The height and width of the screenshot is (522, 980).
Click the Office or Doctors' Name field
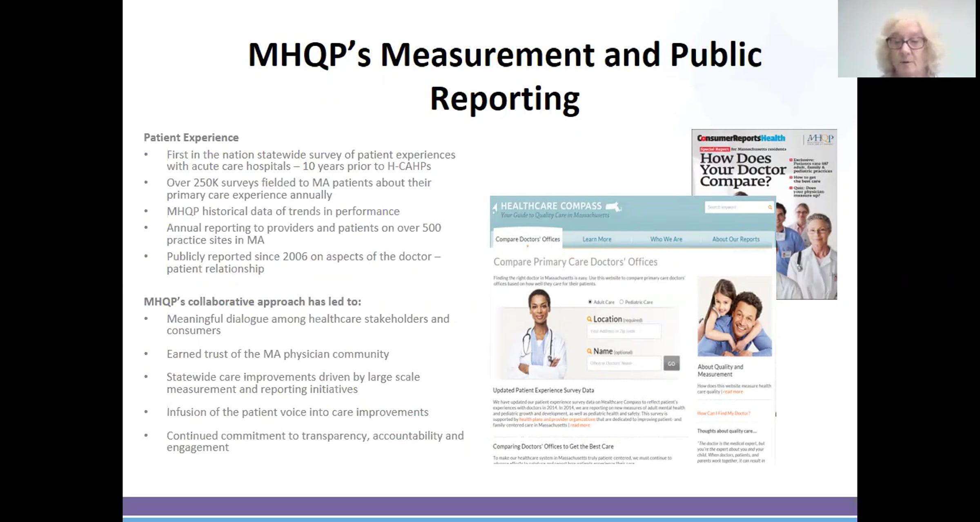tap(624, 363)
